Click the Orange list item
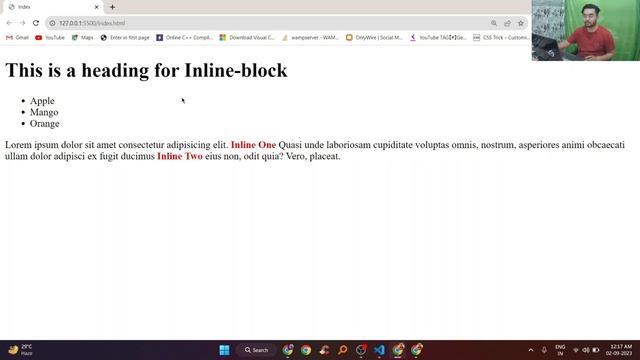640x360 pixels. (x=44, y=124)
